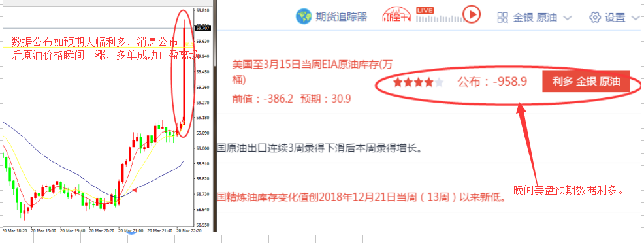Open the 设置 gear icon
The width and height of the screenshot is (644, 243).
(595, 17)
